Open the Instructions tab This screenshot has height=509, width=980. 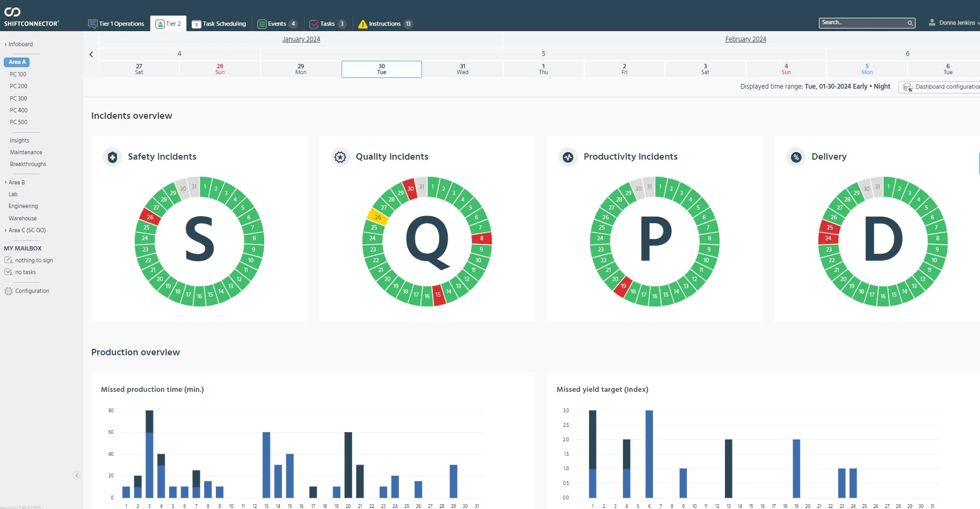click(x=385, y=24)
